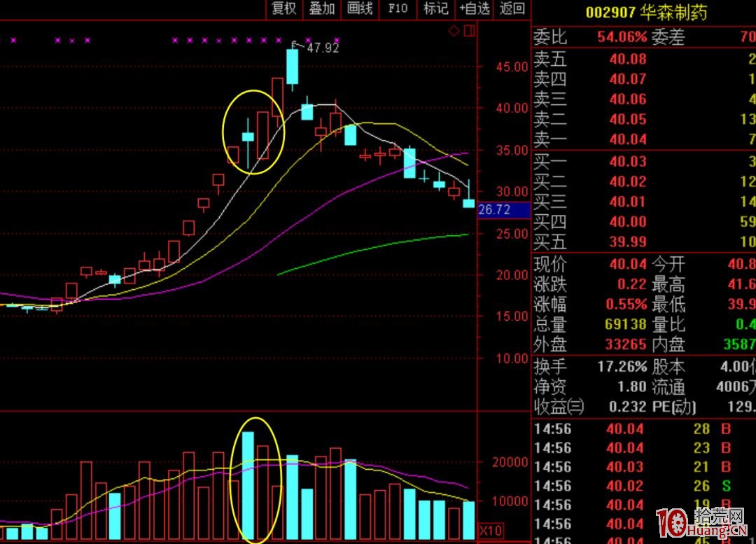The height and width of the screenshot is (544, 756).
Task: Select the 买四 bid price 40.00
Action: click(x=627, y=222)
